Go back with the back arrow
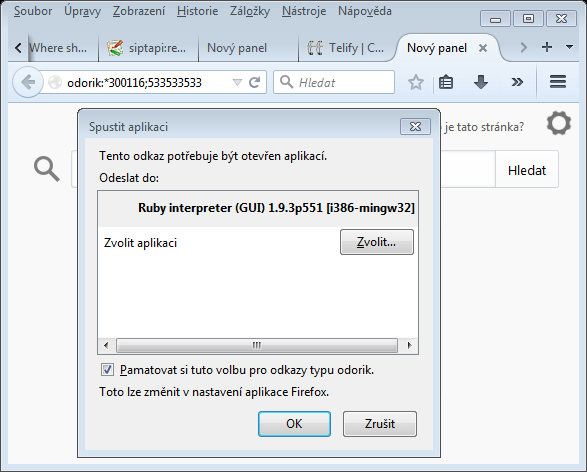The image size is (587, 472). [28, 82]
